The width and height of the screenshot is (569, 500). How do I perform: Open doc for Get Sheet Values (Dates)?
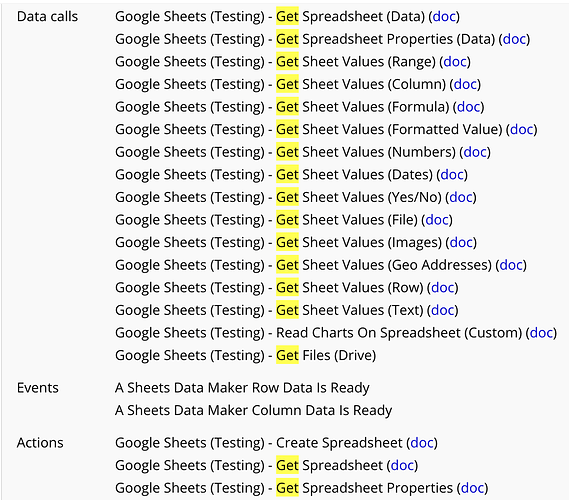452,175
